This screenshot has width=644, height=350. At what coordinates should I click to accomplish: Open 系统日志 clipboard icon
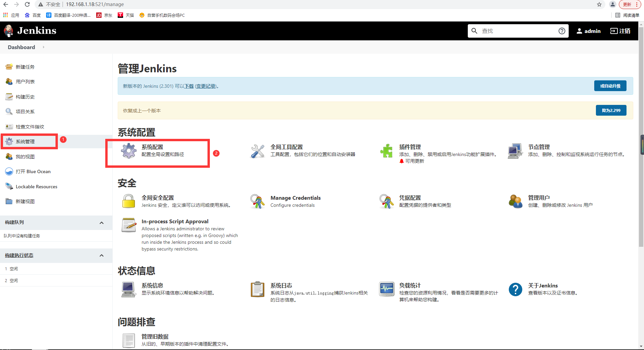pyautogui.click(x=258, y=289)
